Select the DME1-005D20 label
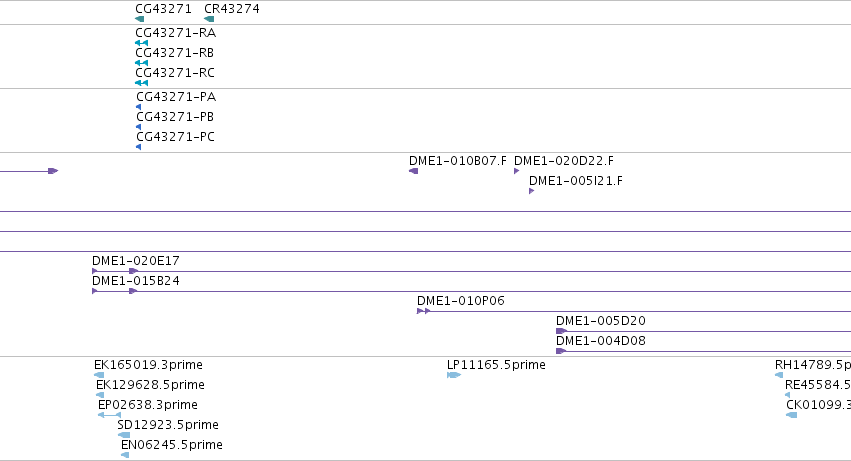851x461 pixels. (x=601, y=321)
